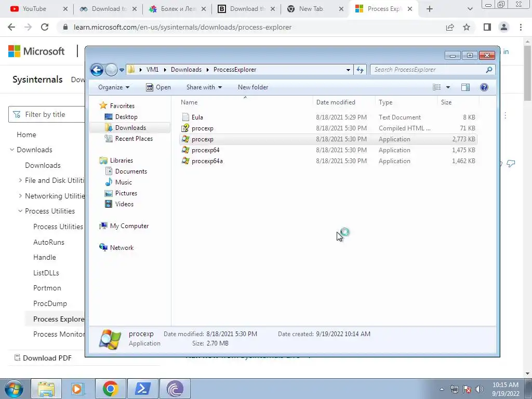Open the Share with menu
The image size is (532, 399).
coord(204,87)
